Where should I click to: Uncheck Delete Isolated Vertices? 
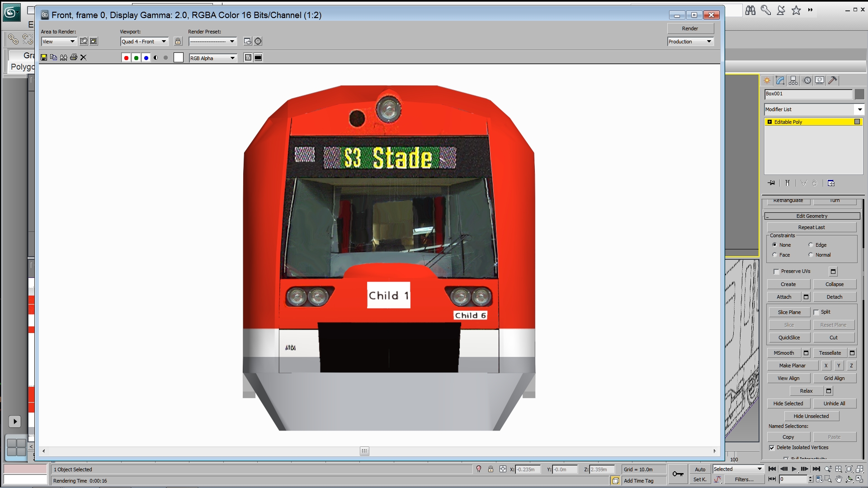pos(772,448)
